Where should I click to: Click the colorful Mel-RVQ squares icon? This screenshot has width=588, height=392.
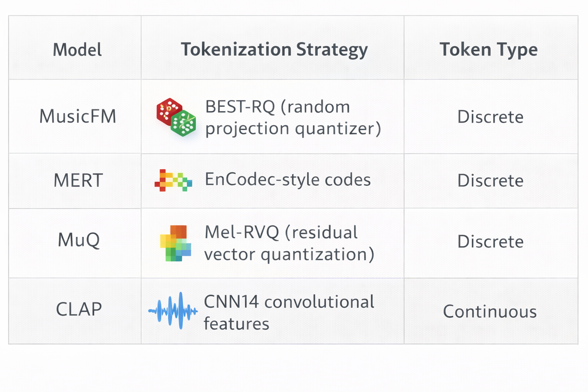pyautogui.click(x=175, y=243)
